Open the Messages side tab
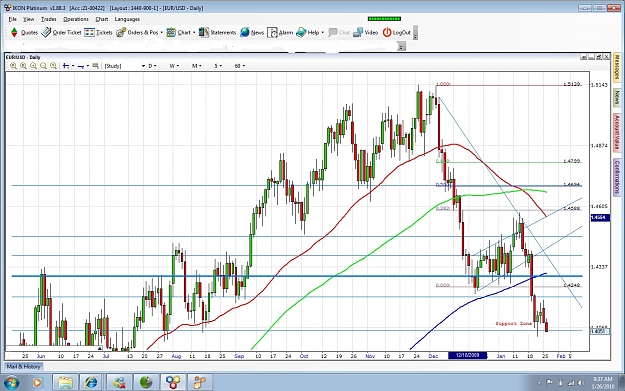 coord(617,67)
